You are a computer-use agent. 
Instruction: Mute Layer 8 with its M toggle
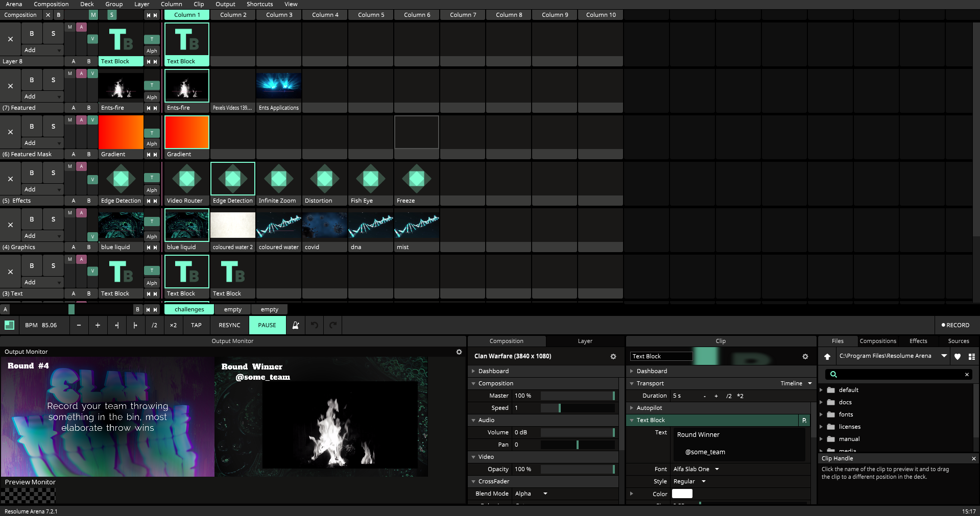coord(69,27)
